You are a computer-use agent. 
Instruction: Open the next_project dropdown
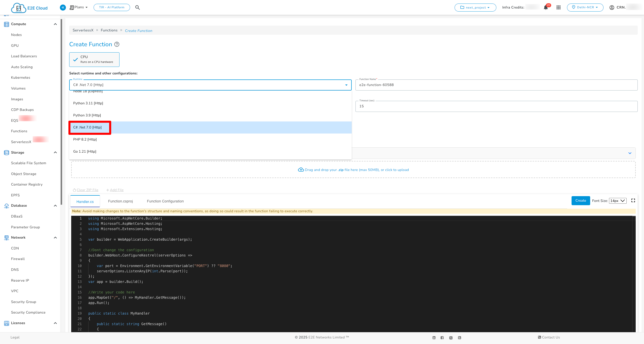pos(475,7)
